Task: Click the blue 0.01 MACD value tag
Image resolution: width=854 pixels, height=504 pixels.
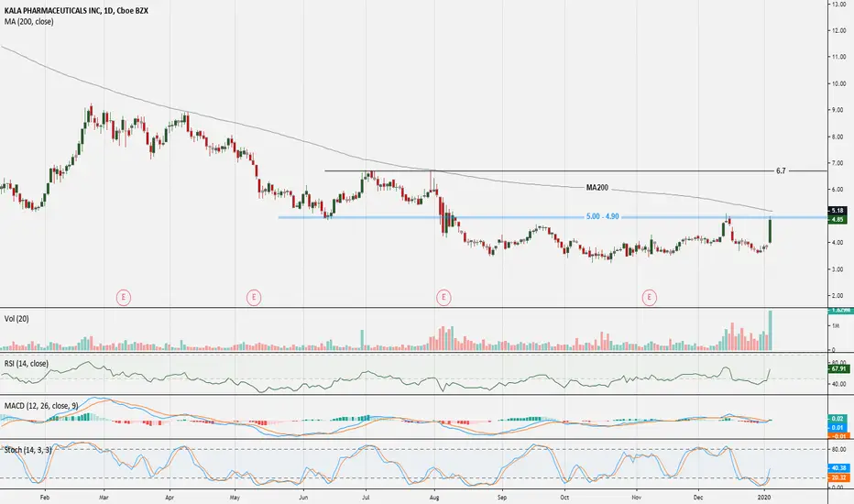Action: pos(838,428)
